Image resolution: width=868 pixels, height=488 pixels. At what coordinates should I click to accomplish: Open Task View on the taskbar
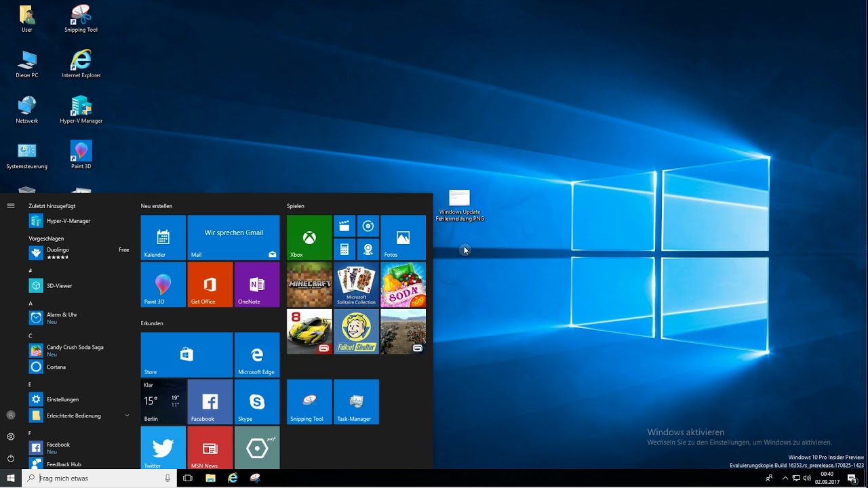[x=188, y=478]
